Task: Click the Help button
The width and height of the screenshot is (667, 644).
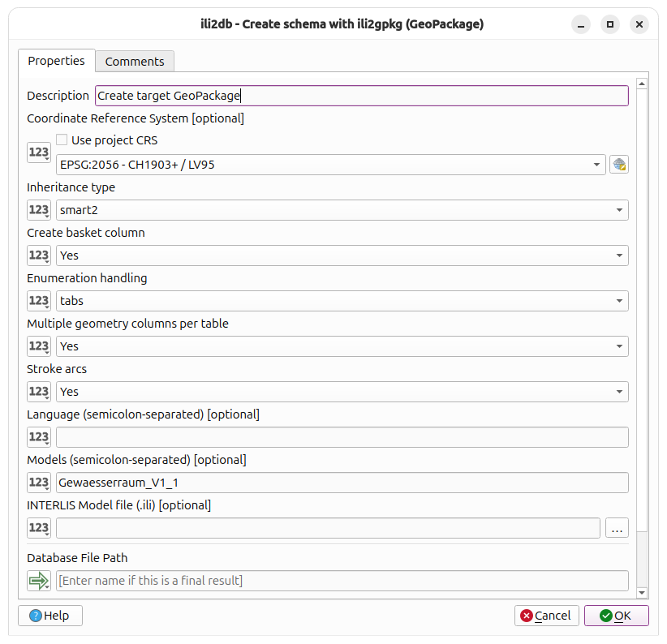Action: 50,616
